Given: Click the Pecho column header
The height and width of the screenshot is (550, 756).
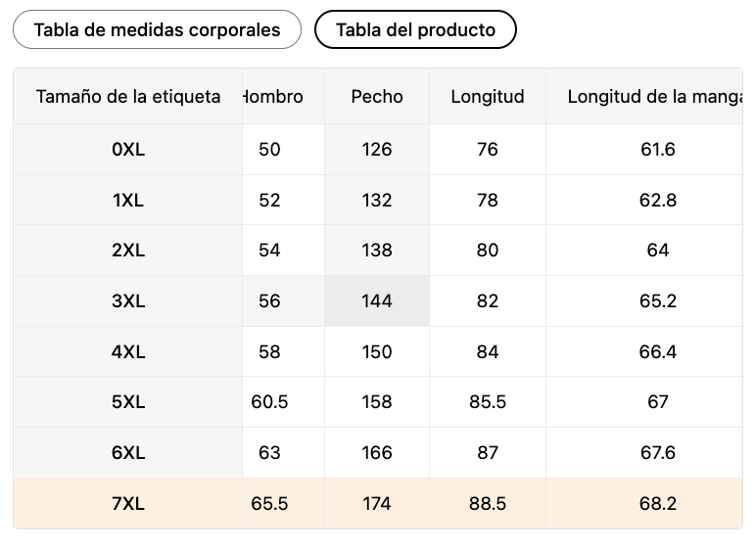Looking at the screenshot, I should tap(377, 97).
